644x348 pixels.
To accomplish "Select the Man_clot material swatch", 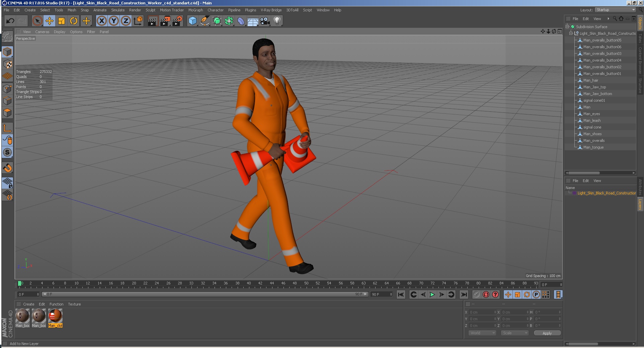I will pos(55,318).
